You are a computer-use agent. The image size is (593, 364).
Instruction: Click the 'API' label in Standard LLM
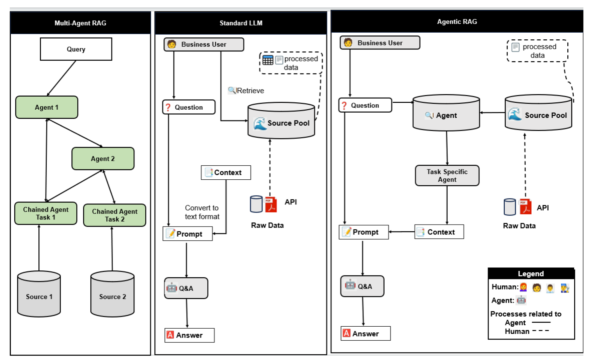[291, 202]
